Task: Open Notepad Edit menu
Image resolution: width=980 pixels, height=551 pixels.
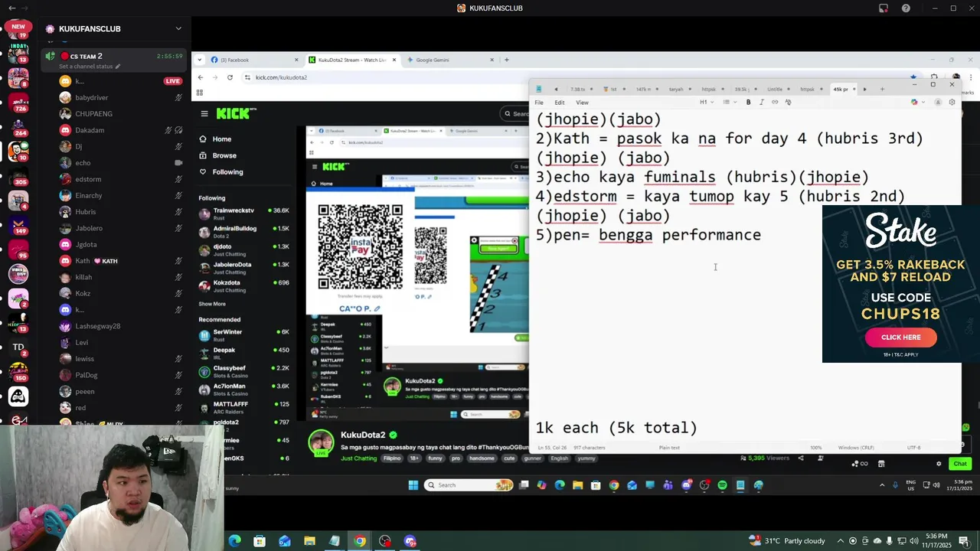Action: point(560,103)
